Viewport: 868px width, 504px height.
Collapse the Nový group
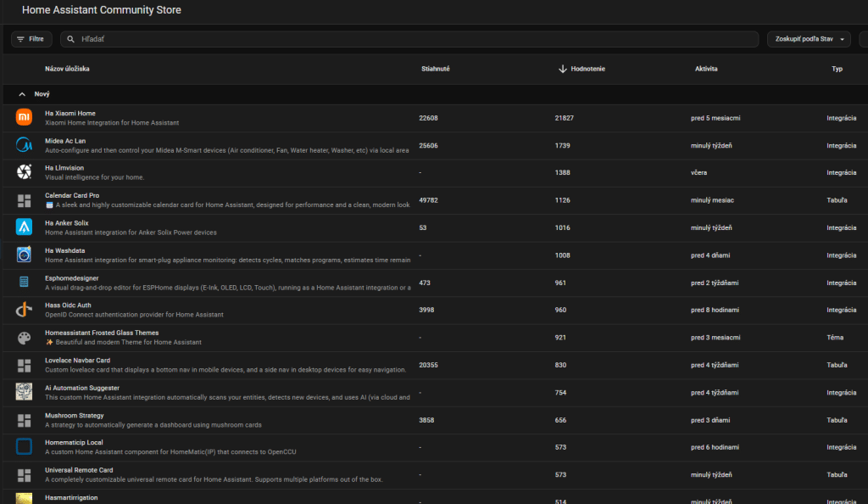click(x=22, y=94)
